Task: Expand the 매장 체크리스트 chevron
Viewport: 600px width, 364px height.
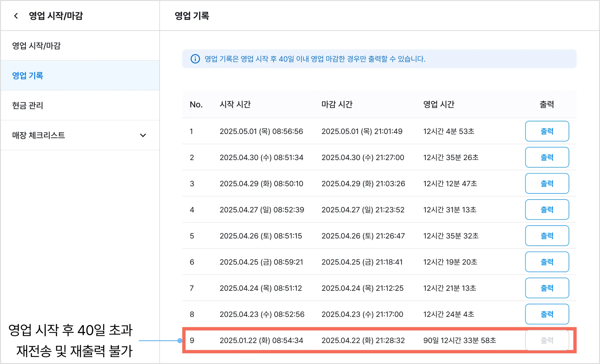Action: click(x=143, y=135)
